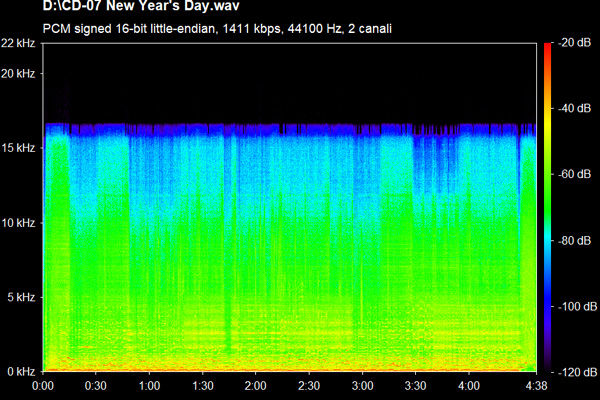600x400 pixels.
Task: Click the dB color gradient legend bar
Action: (548, 207)
